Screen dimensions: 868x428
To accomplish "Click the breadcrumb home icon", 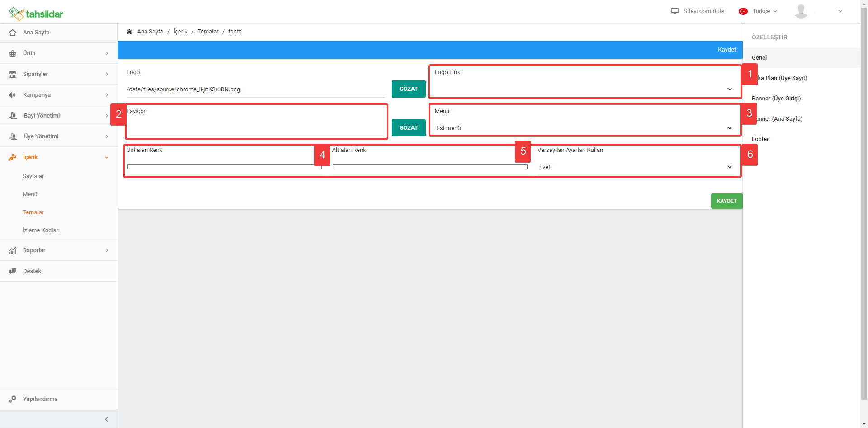I will pyautogui.click(x=129, y=32).
